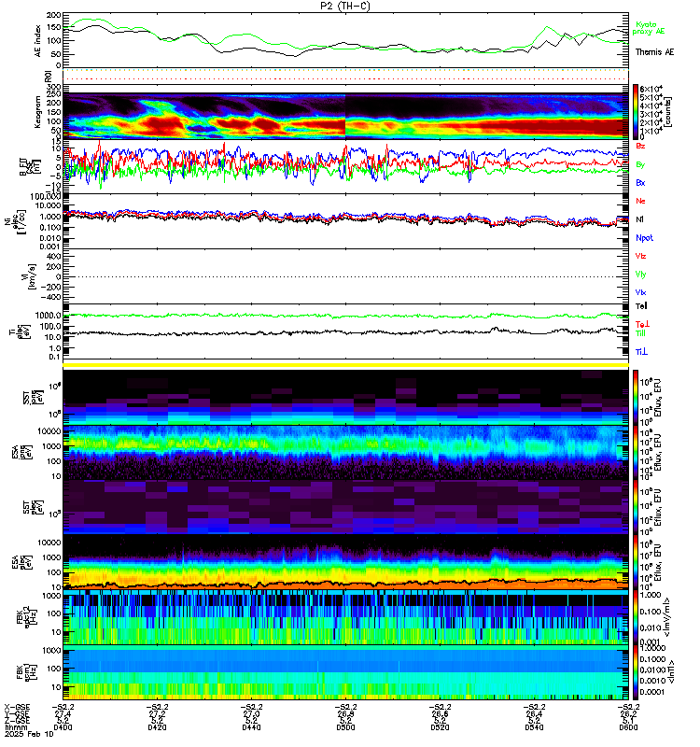Image resolution: width=700 pixels, height=747 pixels.
Task: Click the black Te trace in temperature panel
Action: 345,331
